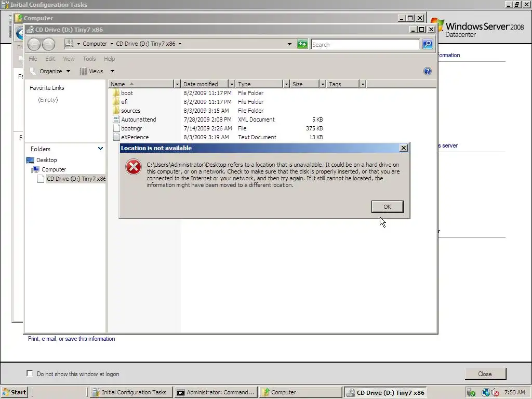Select the bootmgr file icon
Viewport: 532px width, 399px height.
click(116, 128)
